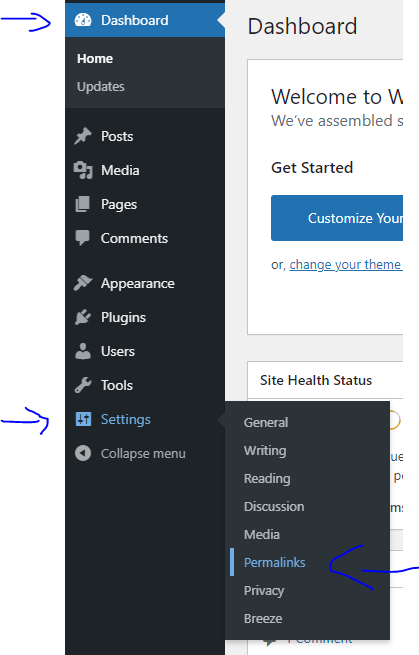Image resolution: width=419 pixels, height=655 pixels.
Task: Follow the change your theme link
Action: 345,264
